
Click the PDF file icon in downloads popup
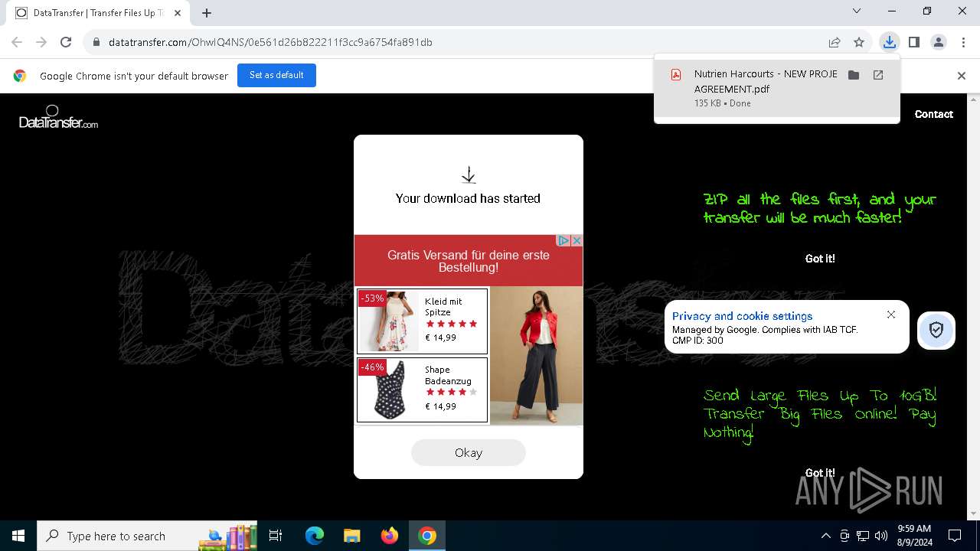point(676,74)
